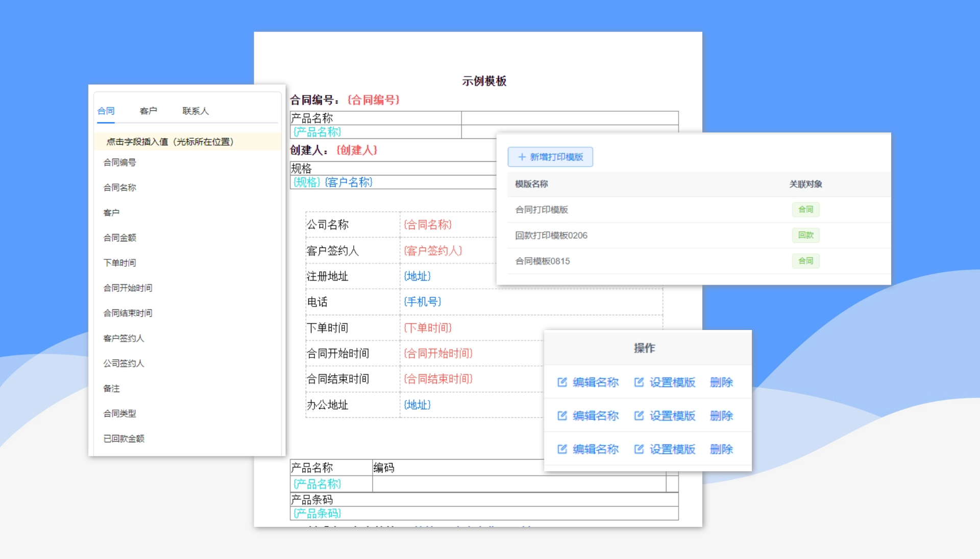Click the plus icon on 新增打印模版 button

click(522, 157)
